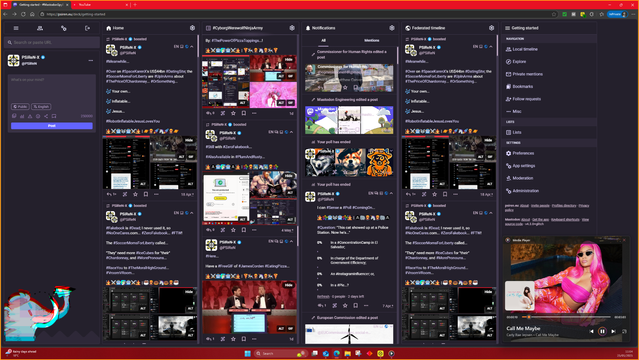
Task: Boost the first Home post
Action: [125, 194]
